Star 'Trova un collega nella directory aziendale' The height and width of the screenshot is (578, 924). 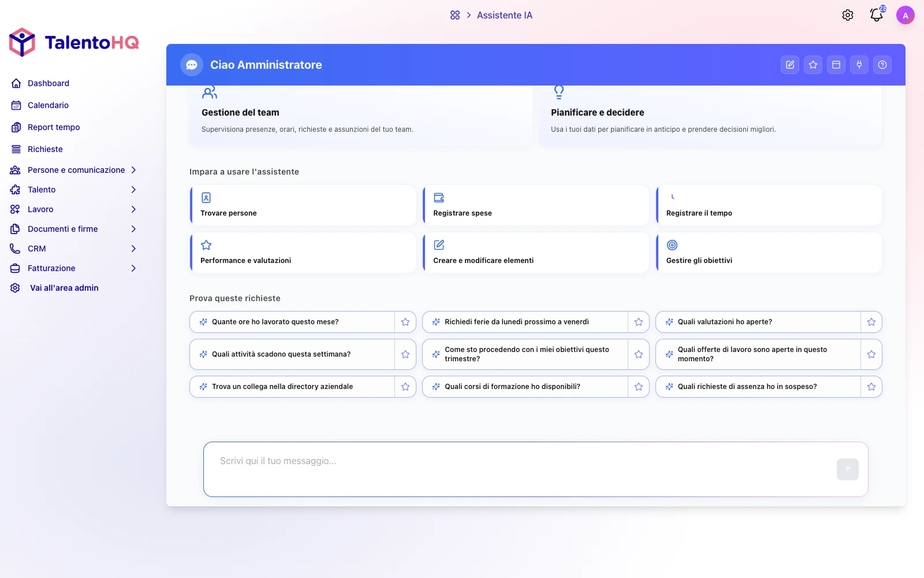point(405,387)
